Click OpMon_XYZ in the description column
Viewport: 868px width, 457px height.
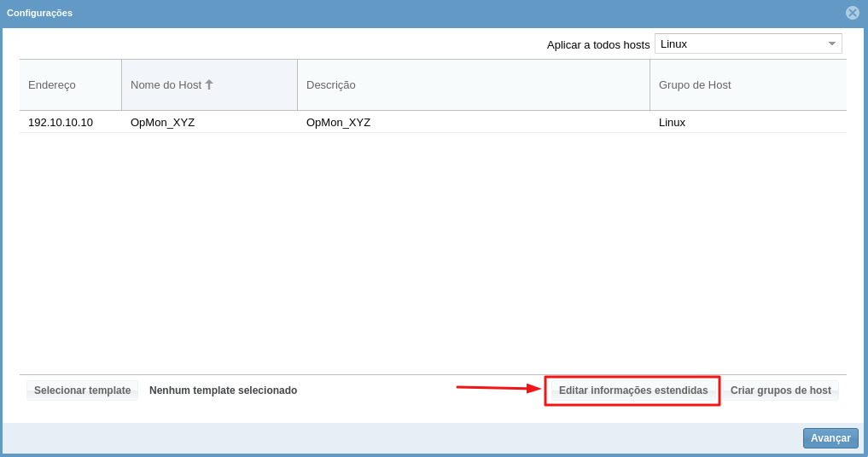[x=339, y=122]
